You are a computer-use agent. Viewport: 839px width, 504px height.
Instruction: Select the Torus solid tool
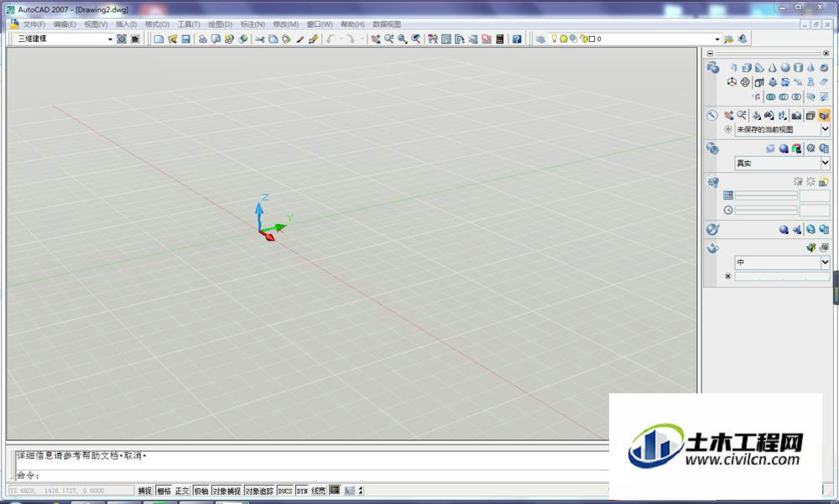pos(824,68)
